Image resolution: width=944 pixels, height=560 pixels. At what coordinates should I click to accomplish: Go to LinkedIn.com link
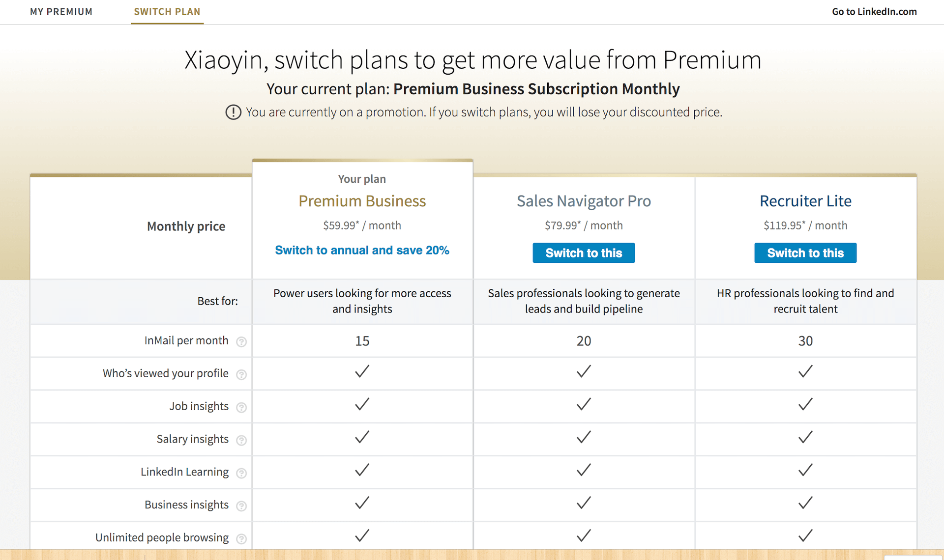click(874, 12)
